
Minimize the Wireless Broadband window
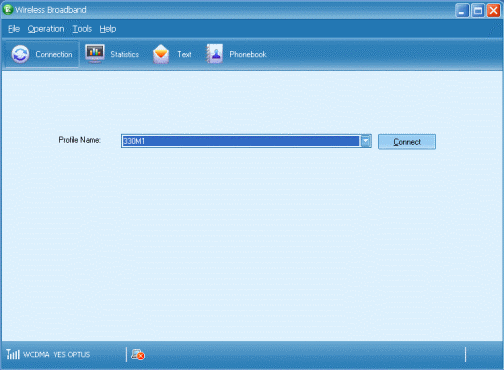(x=462, y=10)
